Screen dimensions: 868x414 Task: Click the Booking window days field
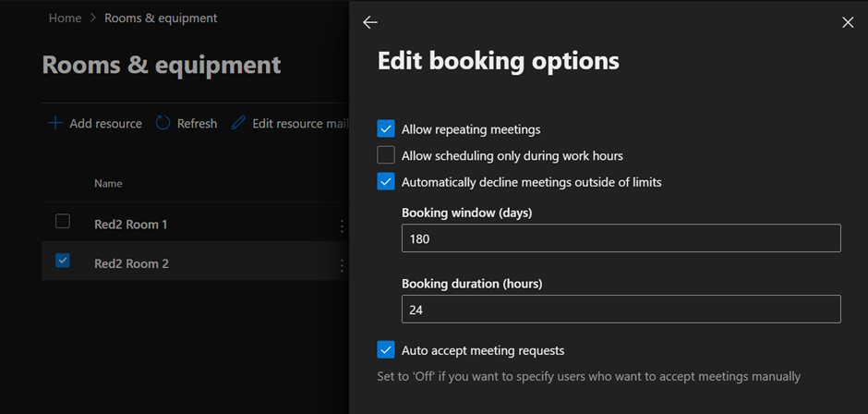(621, 238)
